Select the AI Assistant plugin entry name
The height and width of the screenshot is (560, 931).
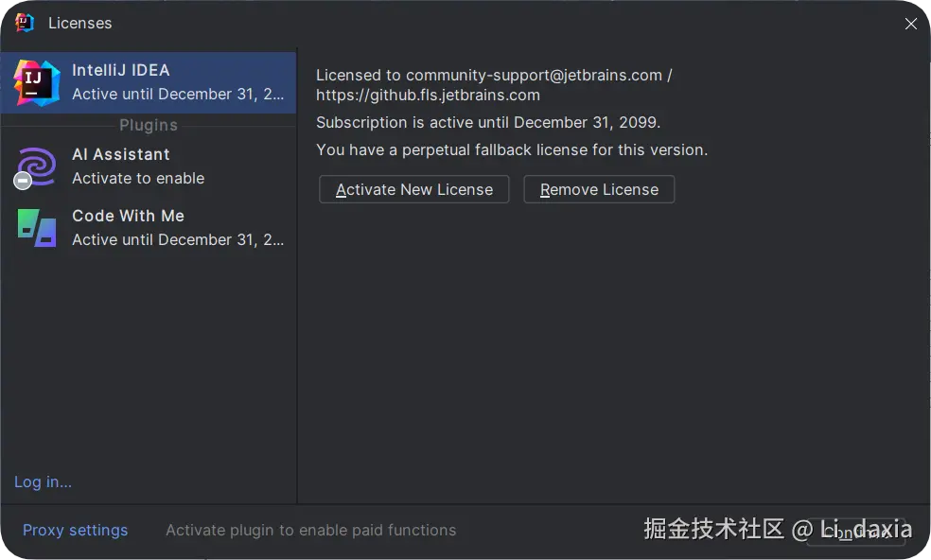click(121, 154)
